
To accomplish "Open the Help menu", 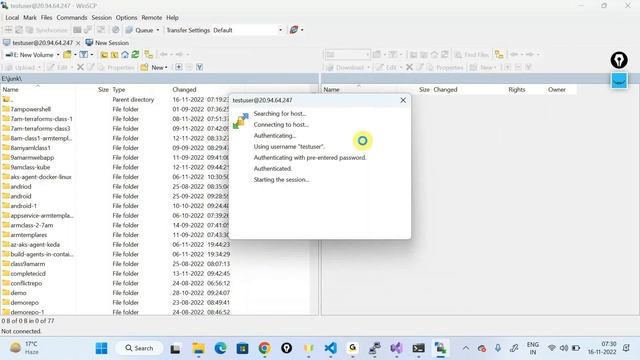I will click(x=172, y=18).
